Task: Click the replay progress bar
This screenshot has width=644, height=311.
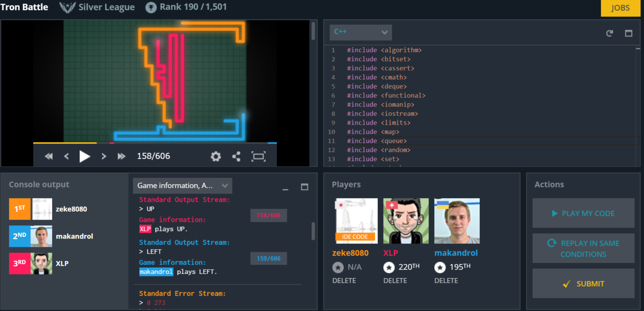Action: pyautogui.click(x=155, y=143)
